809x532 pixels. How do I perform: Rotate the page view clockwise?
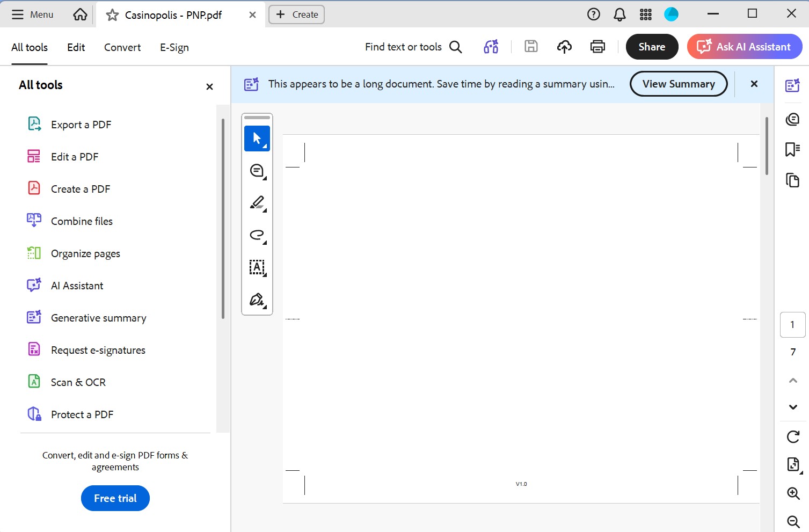coord(793,436)
